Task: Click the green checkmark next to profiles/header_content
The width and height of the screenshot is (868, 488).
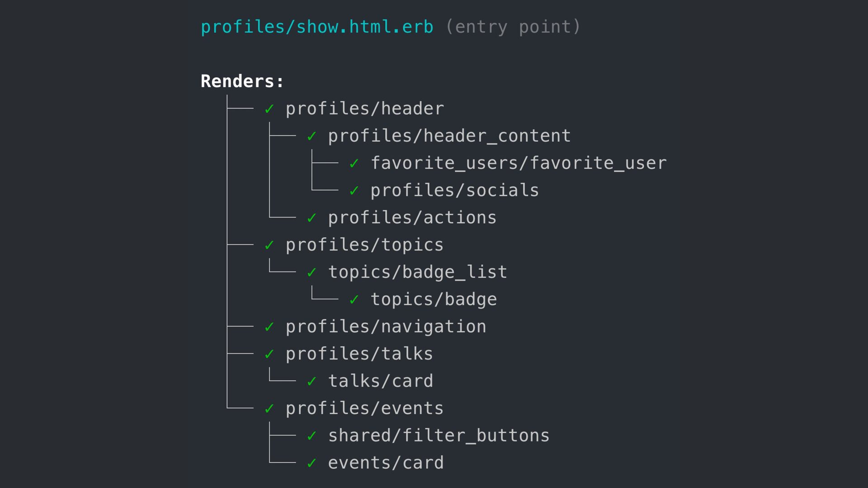Action: [x=312, y=136]
